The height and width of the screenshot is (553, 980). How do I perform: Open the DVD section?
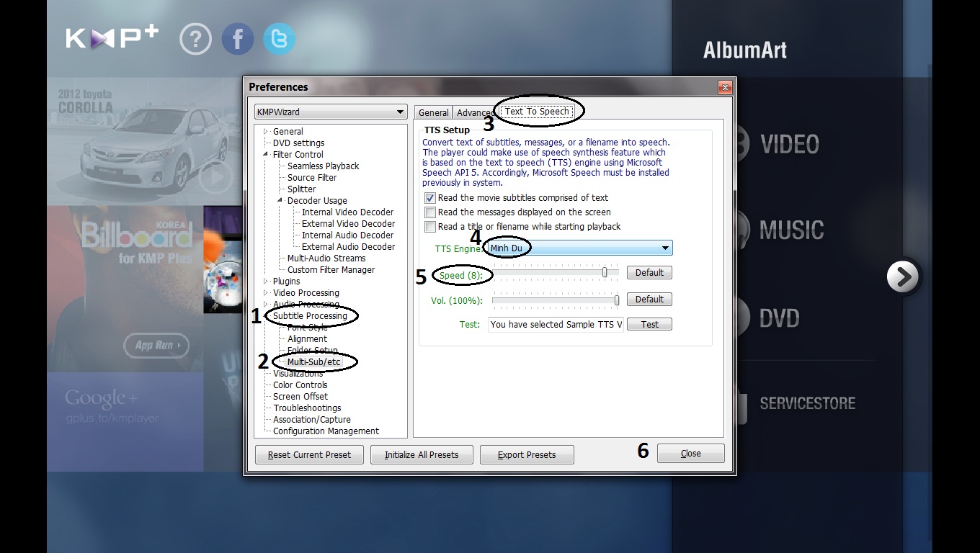point(779,318)
